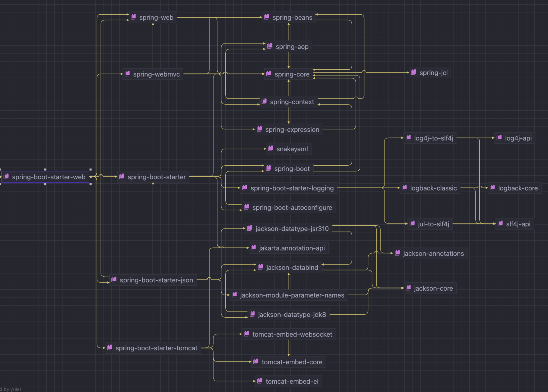Select the snakeyaml node label
548x392 pixels.
292,149
